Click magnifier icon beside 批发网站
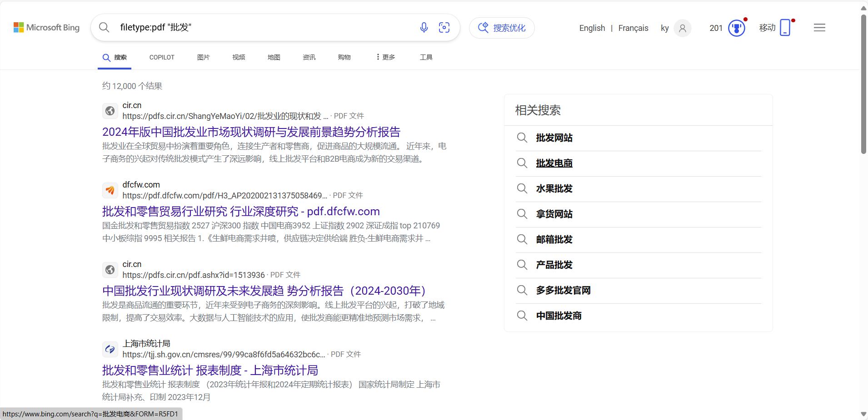The width and height of the screenshot is (868, 420). pyautogui.click(x=522, y=138)
